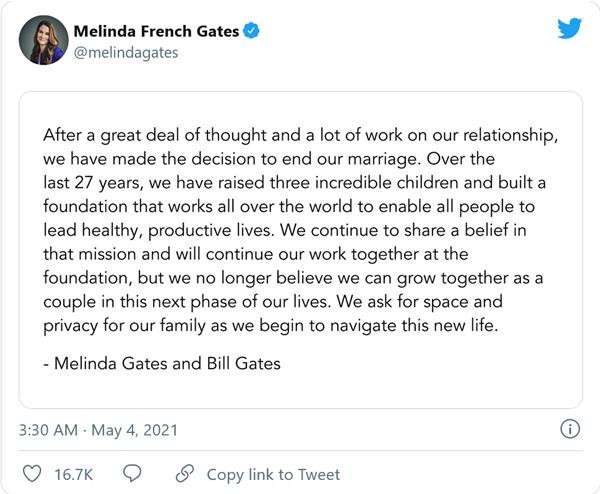Open the @melindagates handle link
Image resolution: width=600 pixels, height=494 pixels.
126,53
